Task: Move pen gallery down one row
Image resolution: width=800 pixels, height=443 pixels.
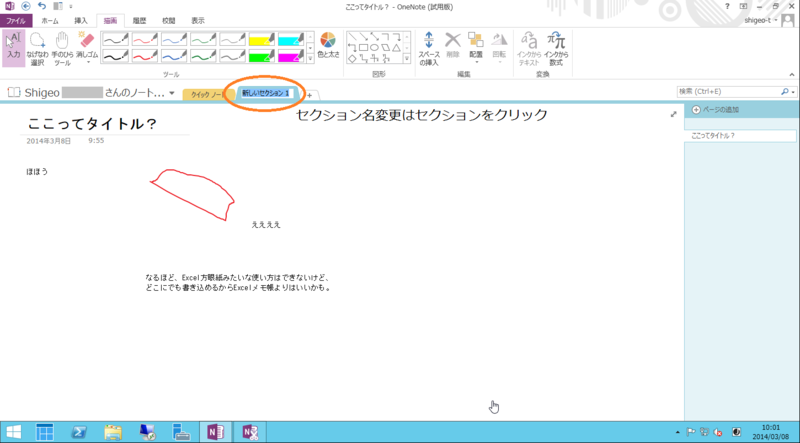Action: [310, 48]
